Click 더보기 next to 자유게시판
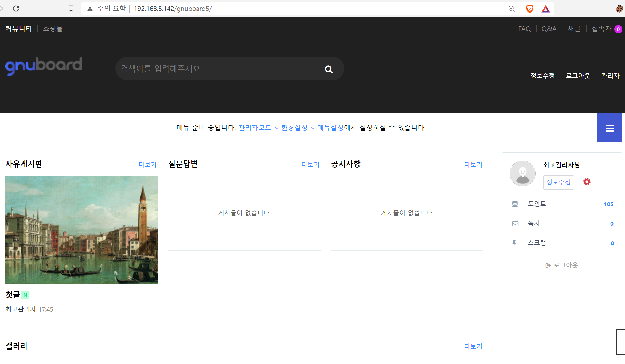Screen dimensions: 625x364 pos(147,164)
